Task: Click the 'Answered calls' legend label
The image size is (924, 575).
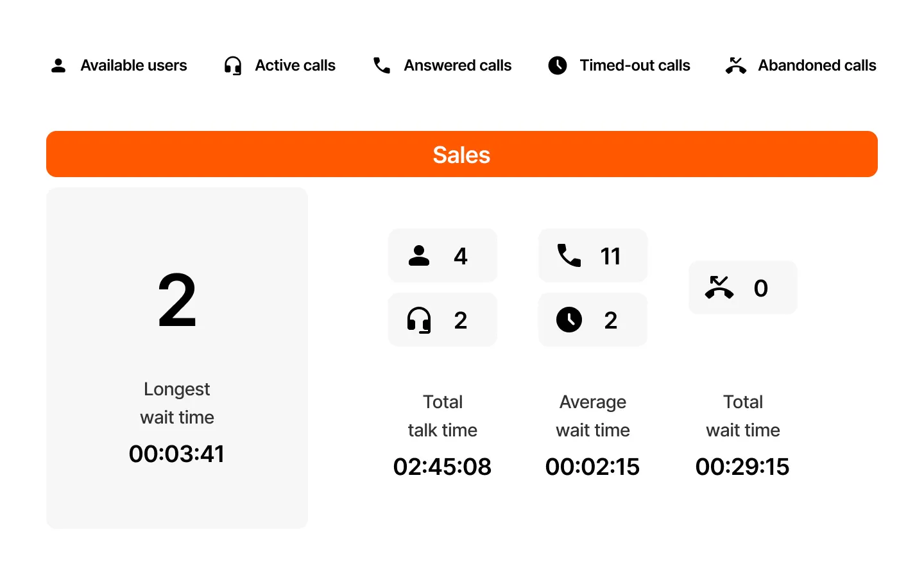Action: (458, 65)
